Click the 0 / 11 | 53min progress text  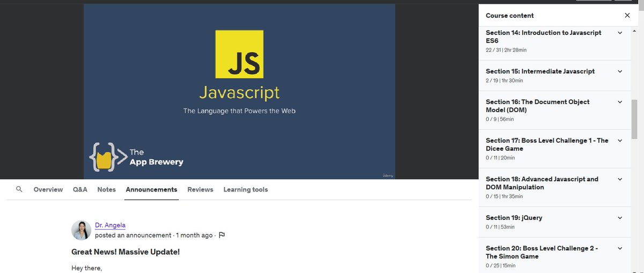coord(500,227)
